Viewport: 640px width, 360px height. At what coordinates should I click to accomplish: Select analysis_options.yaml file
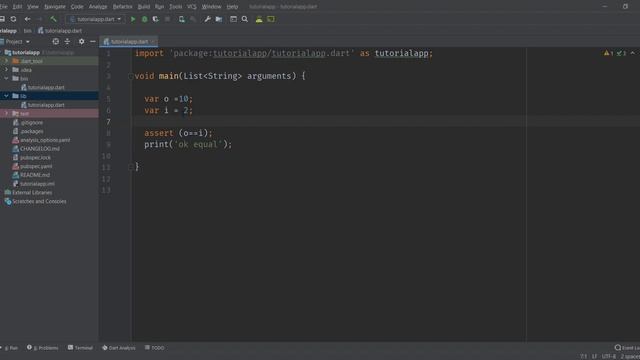tap(41, 140)
